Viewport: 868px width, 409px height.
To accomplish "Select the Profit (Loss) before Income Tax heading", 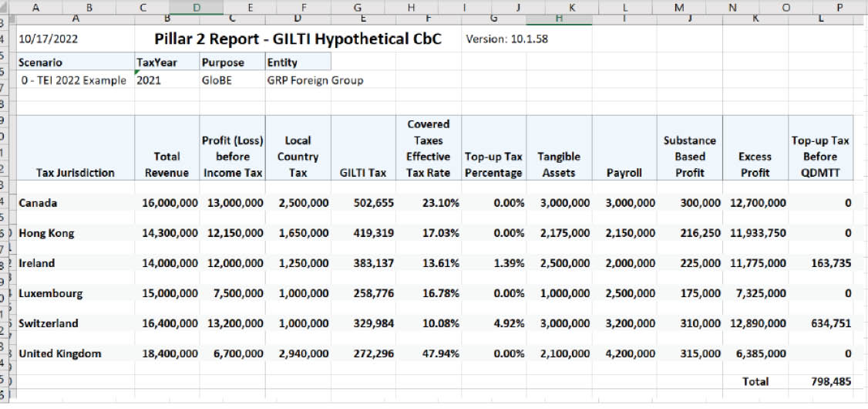I will (x=233, y=148).
